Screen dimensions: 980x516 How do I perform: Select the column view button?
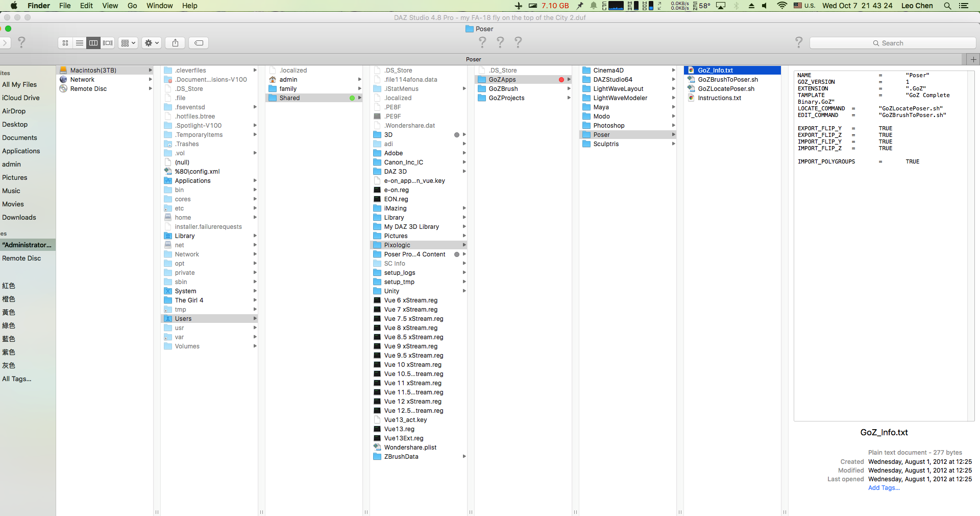pos(93,43)
